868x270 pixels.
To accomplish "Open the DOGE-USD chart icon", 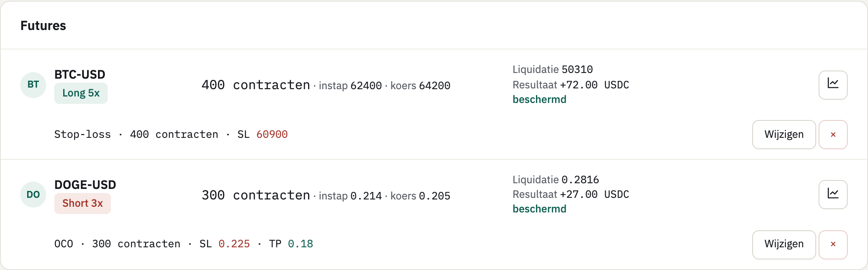I will pyautogui.click(x=833, y=195).
